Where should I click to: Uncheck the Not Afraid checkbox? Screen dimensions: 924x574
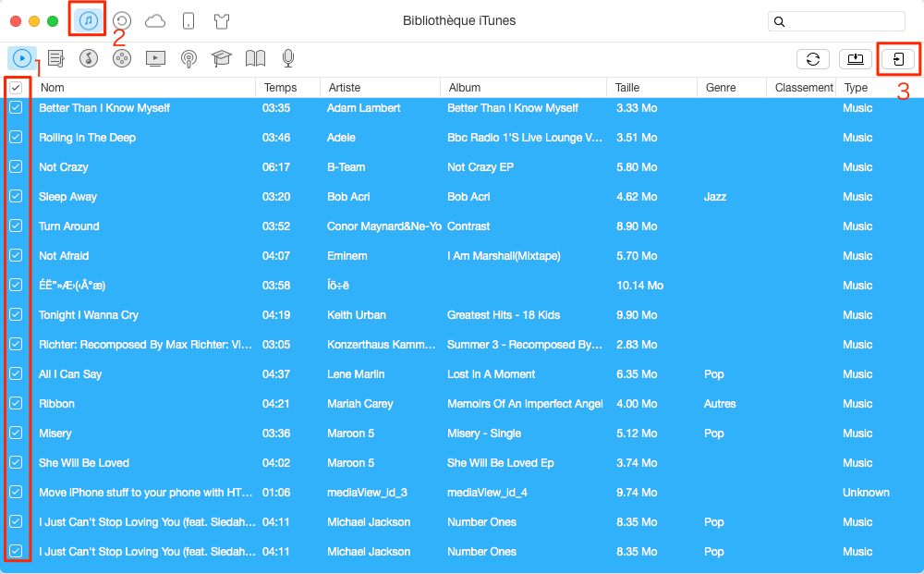coord(16,255)
